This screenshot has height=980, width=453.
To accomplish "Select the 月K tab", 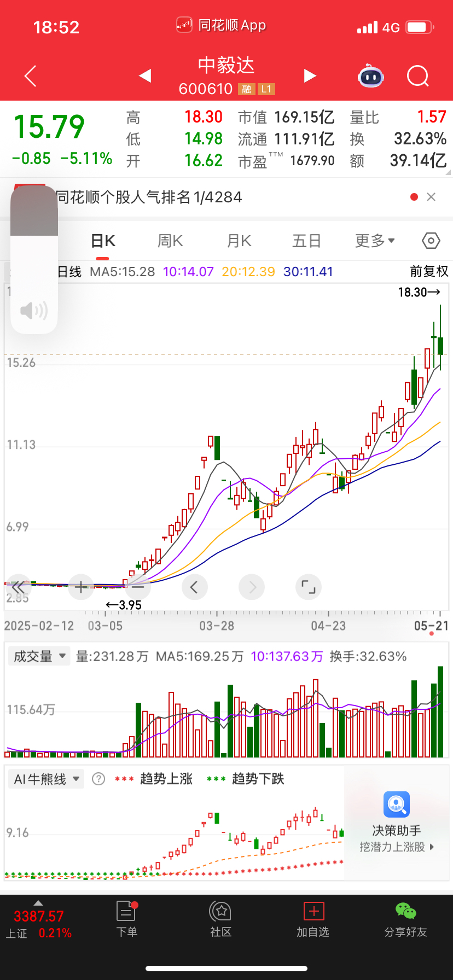I will 239,241.
